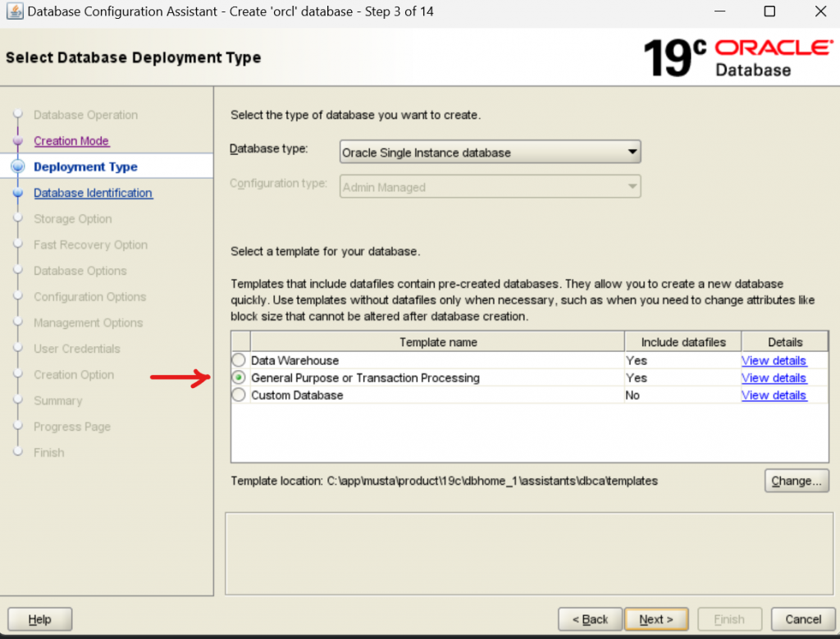Image resolution: width=840 pixels, height=639 pixels.
Task: View details for the Data Warehouse template
Action: pyautogui.click(x=774, y=361)
